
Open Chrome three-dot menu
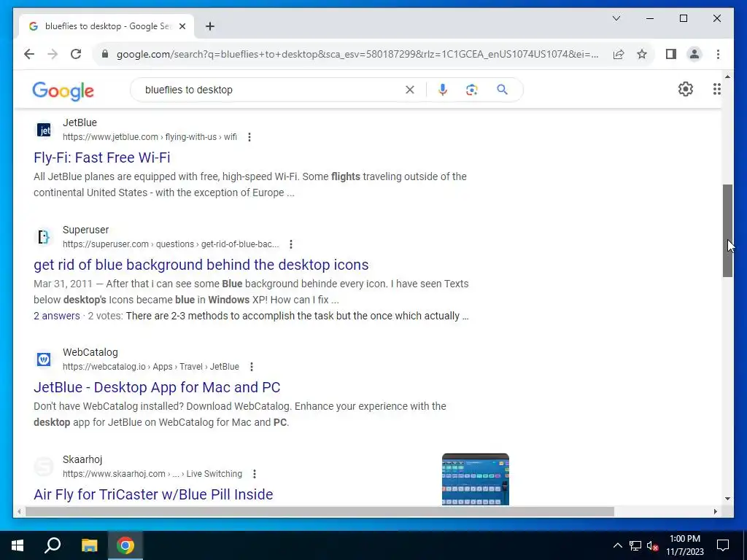click(x=718, y=54)
